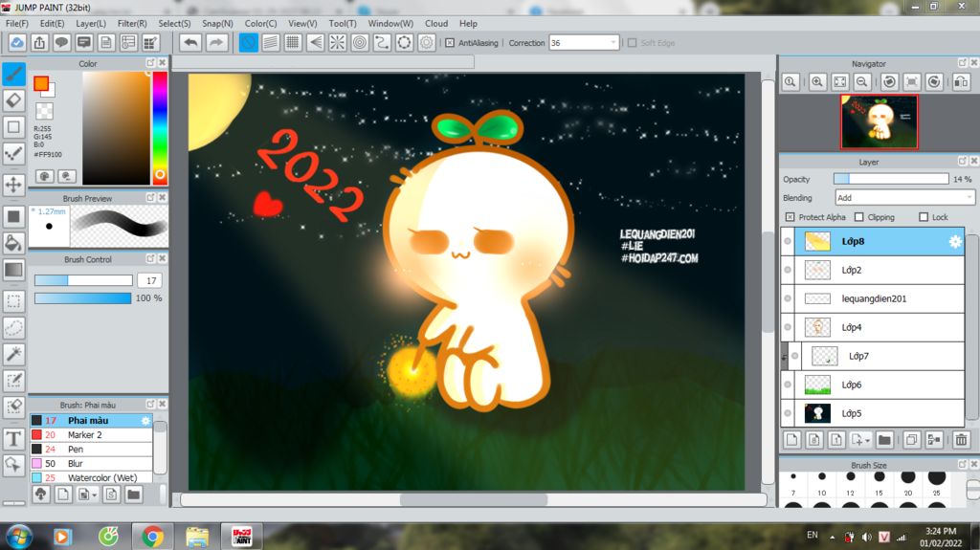This screenshot has width=980, height=550.
Task: Click the speech bubble toolbar icon
Action: click(x=61, y=42)
